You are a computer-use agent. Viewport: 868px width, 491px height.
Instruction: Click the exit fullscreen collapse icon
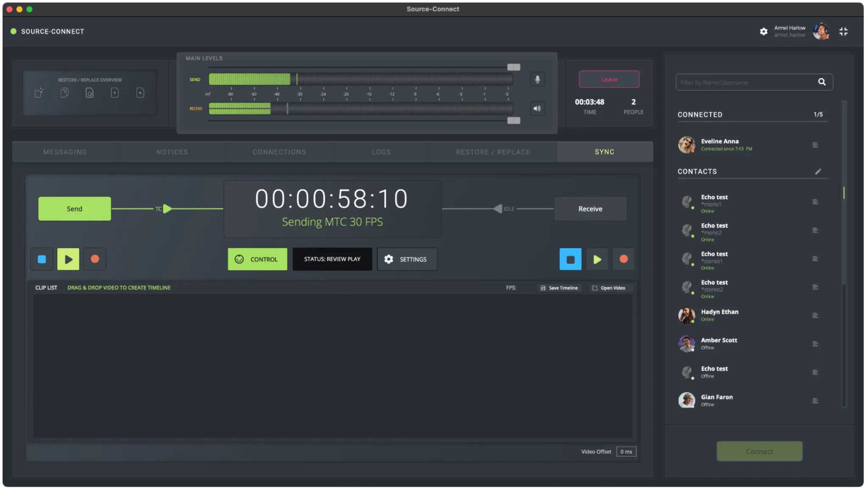(x=843, y=31)
